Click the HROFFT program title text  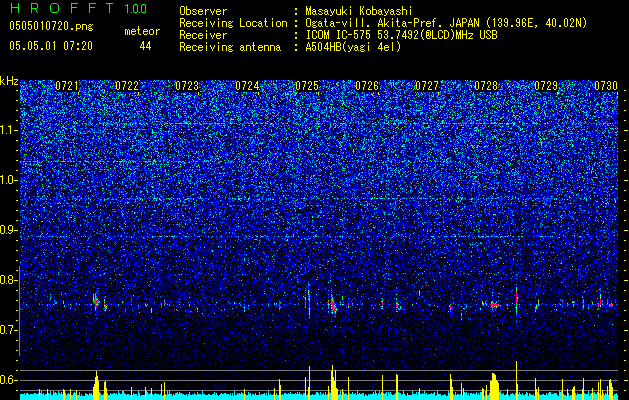[63, 8]
